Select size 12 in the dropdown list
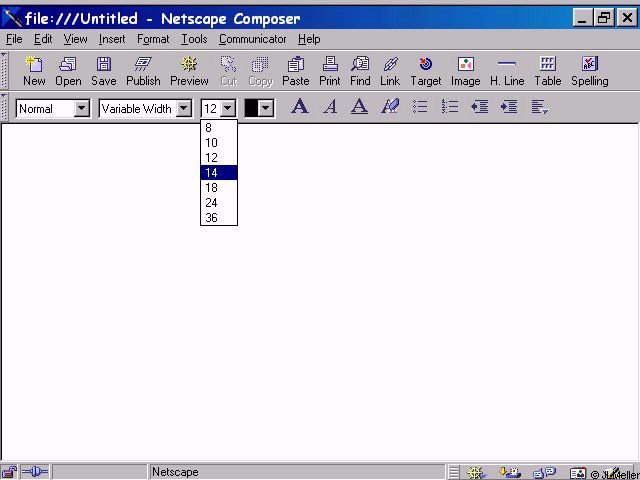Viewport: 640px width, 480px height. (219, 158)
